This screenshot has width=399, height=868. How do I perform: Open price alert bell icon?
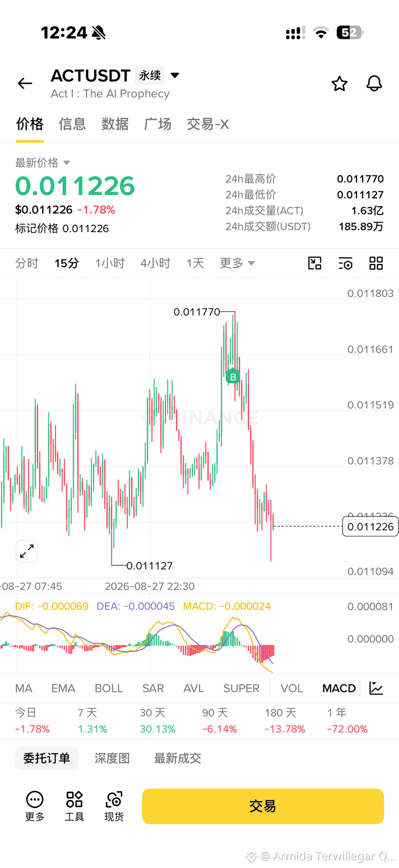[374, 83]
